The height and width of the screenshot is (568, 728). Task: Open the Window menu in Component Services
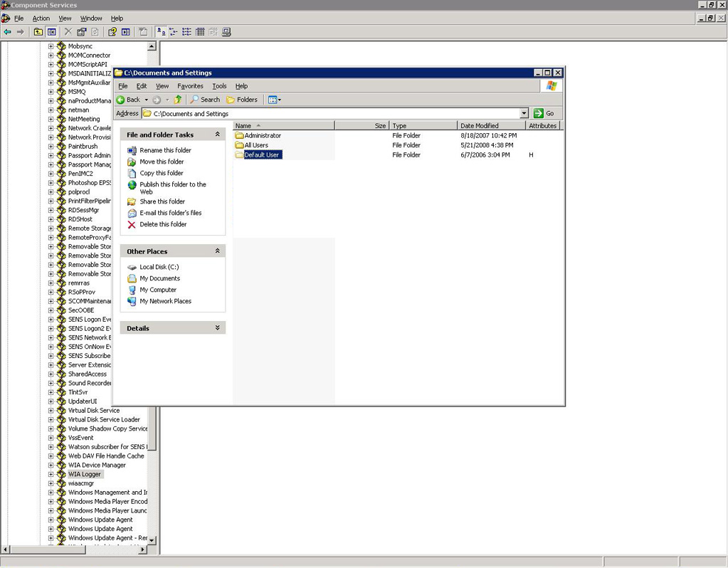[x=91, y=18]
